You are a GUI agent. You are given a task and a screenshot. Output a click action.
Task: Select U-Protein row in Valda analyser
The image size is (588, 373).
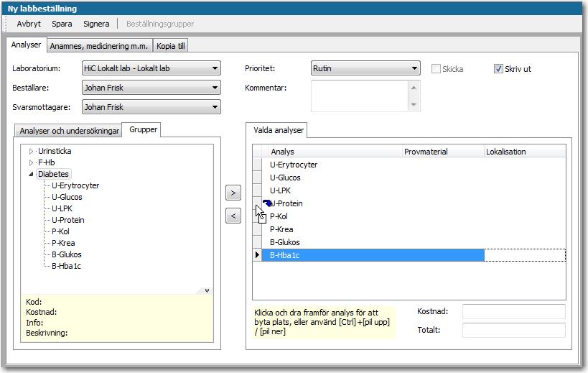coord(414,203)
